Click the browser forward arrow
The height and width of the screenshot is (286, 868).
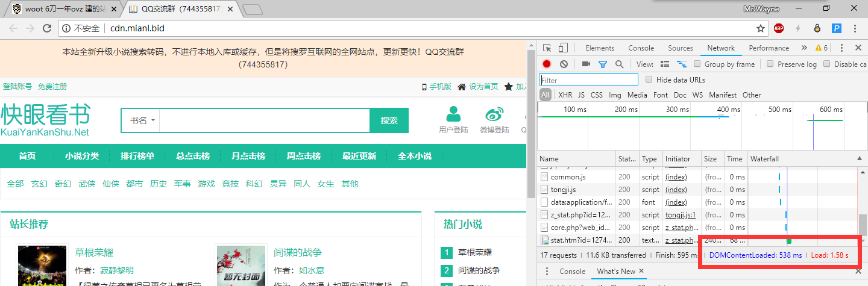30,28
